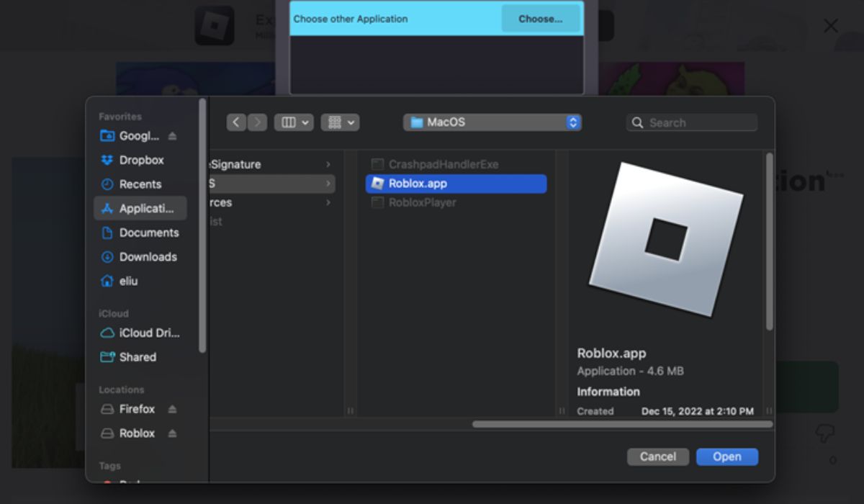Click the magnifier icon in Search field
This screenshot has height=504, width=864.
pyautogui.click(x=637, y=123)
